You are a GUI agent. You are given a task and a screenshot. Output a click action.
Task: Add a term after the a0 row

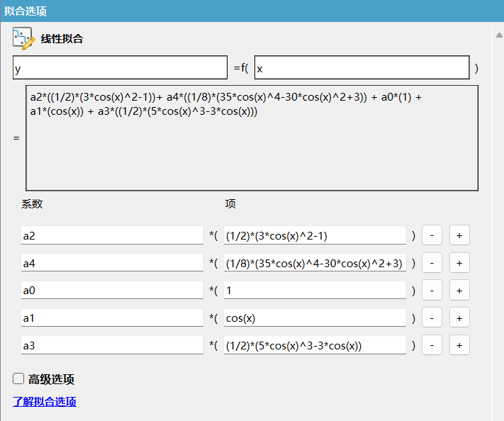coord(459,291)
